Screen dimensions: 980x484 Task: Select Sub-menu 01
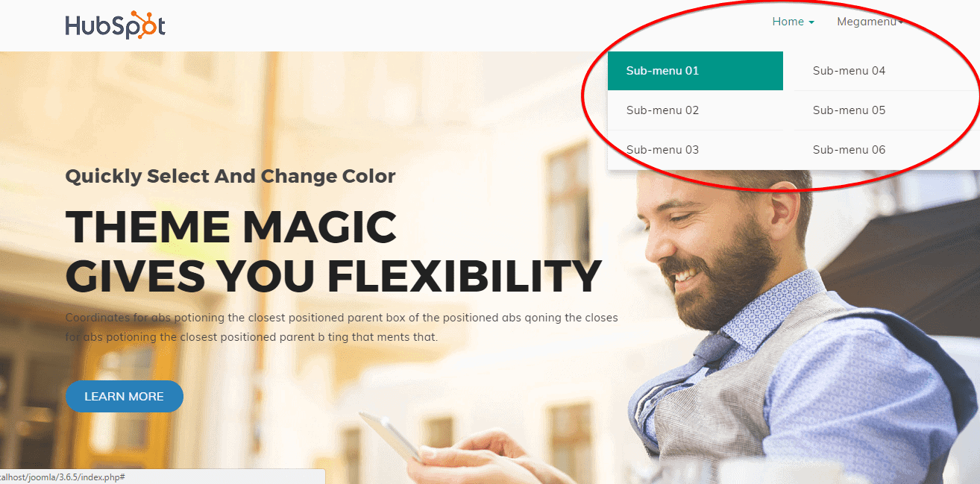pos(695,71)
